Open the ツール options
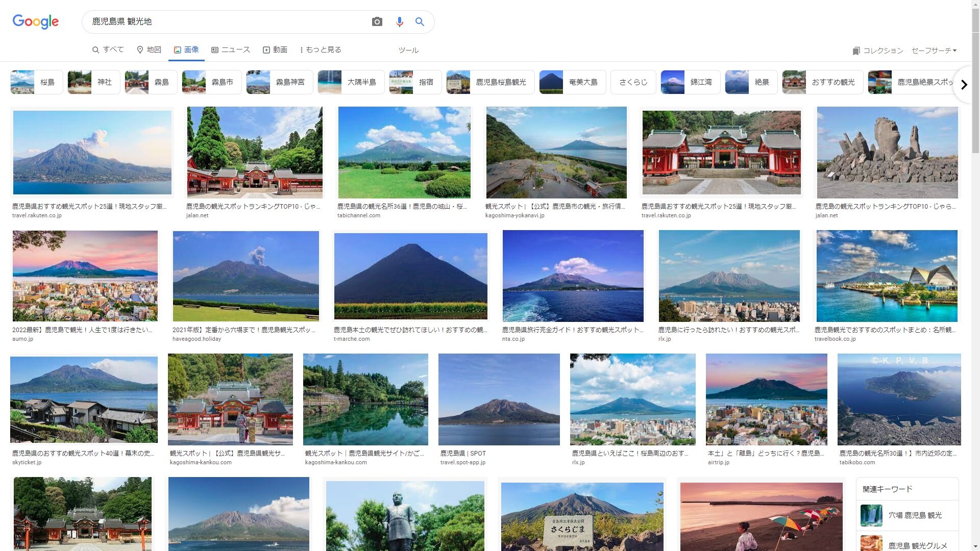The image size is (980, 551). click(x=408, y=50)
